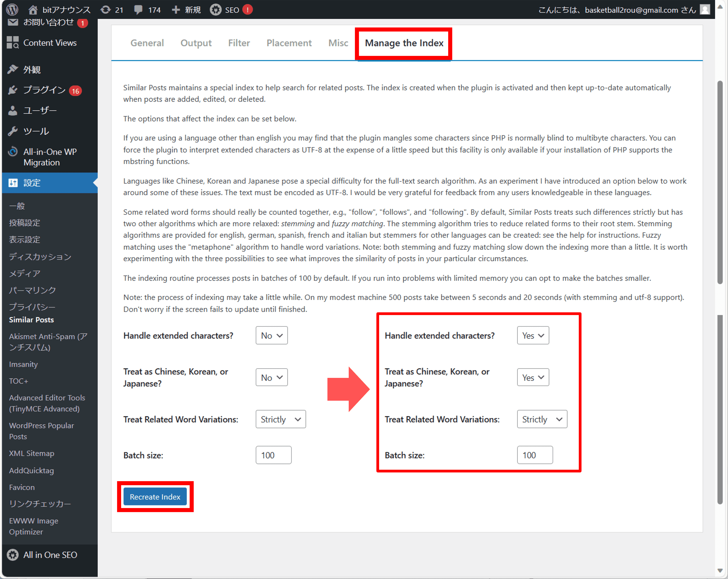Click the scrollbar down arrow
The image size is (728, 579).
click(720, 570)
